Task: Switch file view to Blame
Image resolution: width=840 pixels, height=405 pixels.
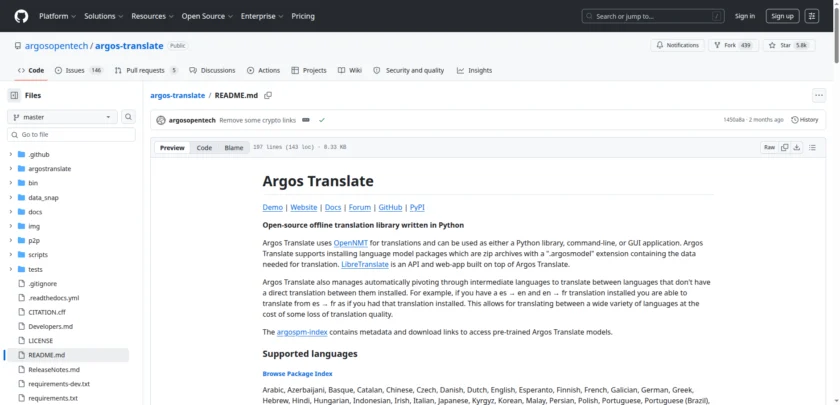Action: 234,147
